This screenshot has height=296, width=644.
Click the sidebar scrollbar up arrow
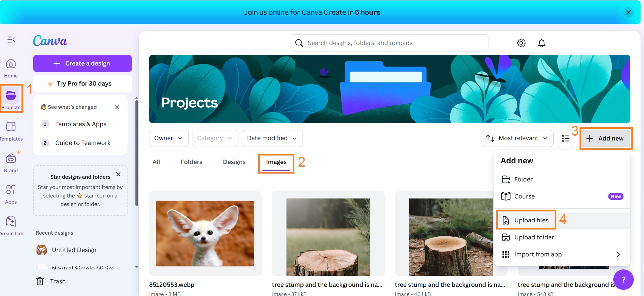point(136,98)
